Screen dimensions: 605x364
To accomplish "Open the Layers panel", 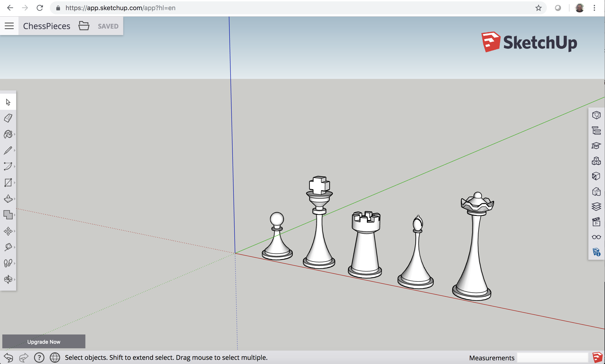I will coord(596,206).
